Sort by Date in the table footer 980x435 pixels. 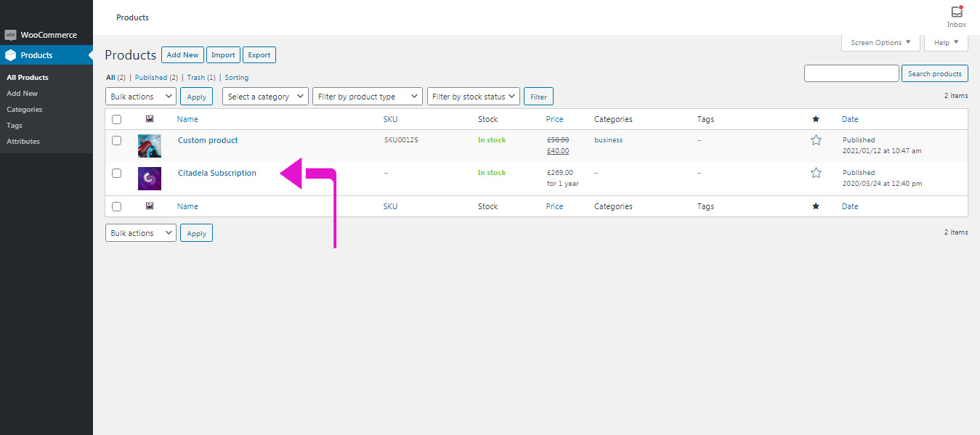(x=850, y=206)
